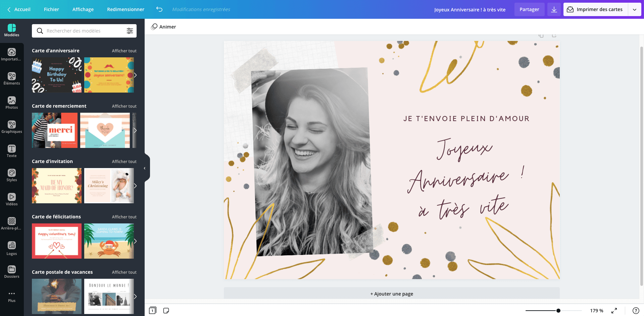Image resolution: width=644 pixels, height=316 pixels.
Task: Select the Texte tool in sidebar
Action: (x=12, y=151)
